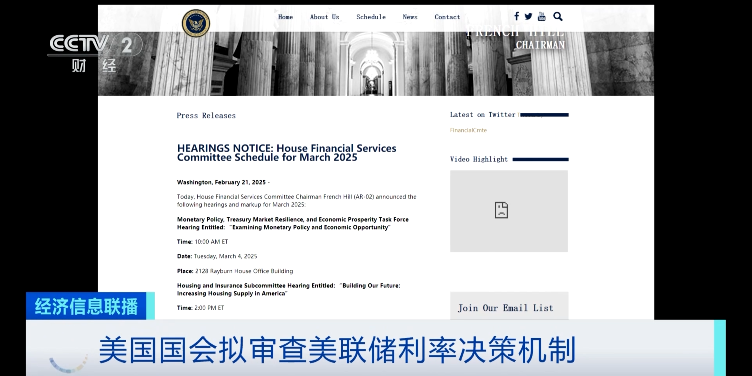The width and height of the screenshot is (752, 376).
Task: Click the Latest on Twitter heading
Action: [482, 115]
